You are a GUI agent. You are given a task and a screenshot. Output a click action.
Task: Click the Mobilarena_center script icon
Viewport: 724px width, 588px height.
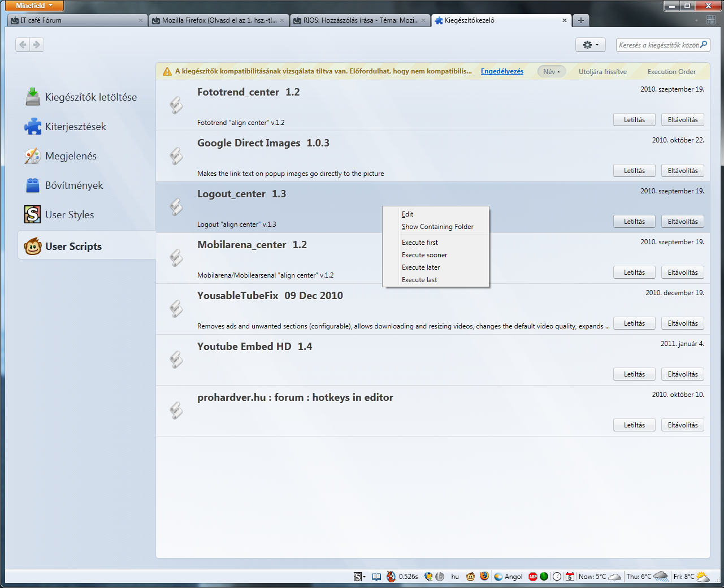176,258
